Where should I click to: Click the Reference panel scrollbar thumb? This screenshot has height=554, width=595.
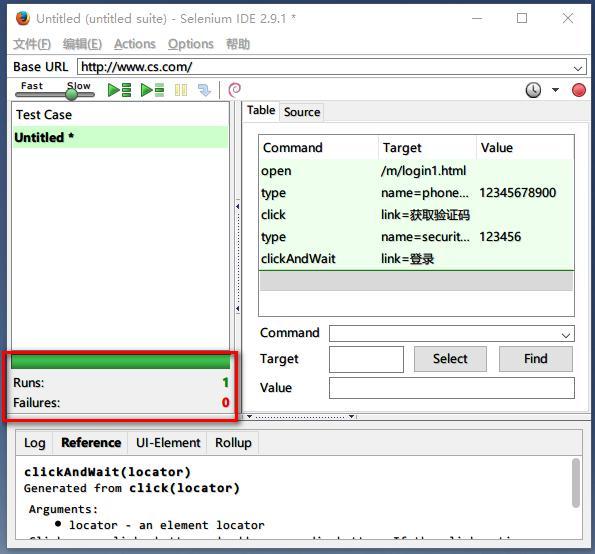(576, 483)
